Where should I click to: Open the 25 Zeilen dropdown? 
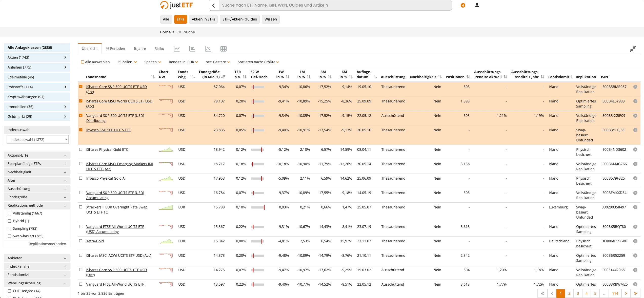click(x=127, y=62)
